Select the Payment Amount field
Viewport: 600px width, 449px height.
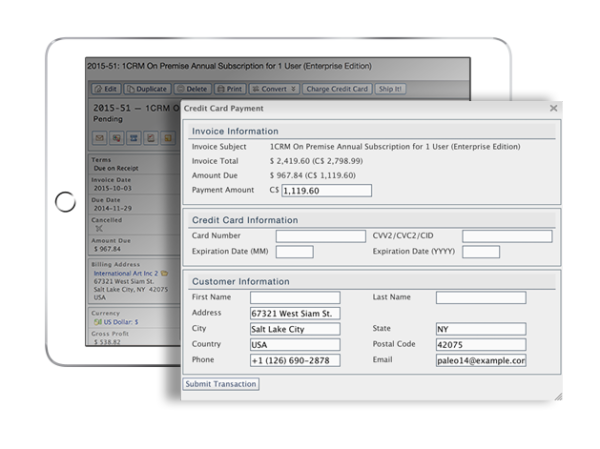coord(325,190)
